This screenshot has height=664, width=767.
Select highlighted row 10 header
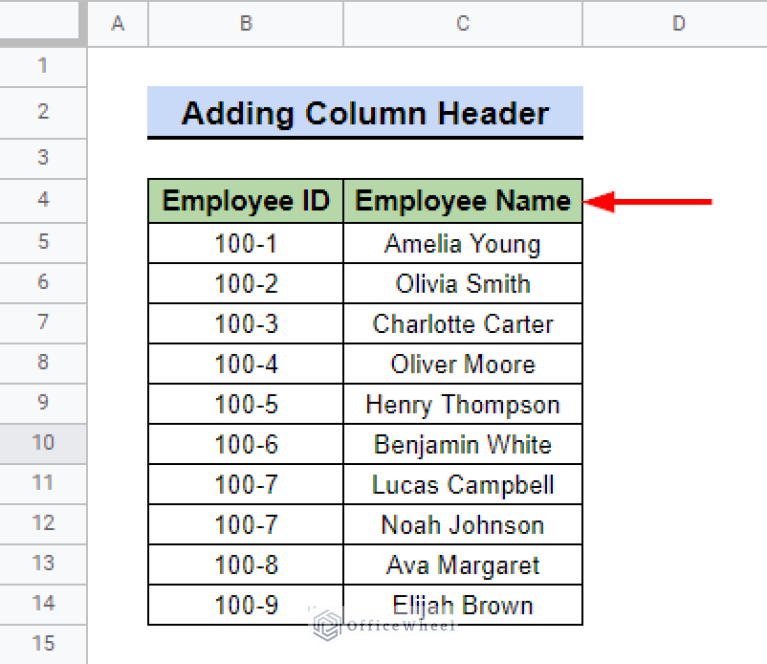pos(43,443)
